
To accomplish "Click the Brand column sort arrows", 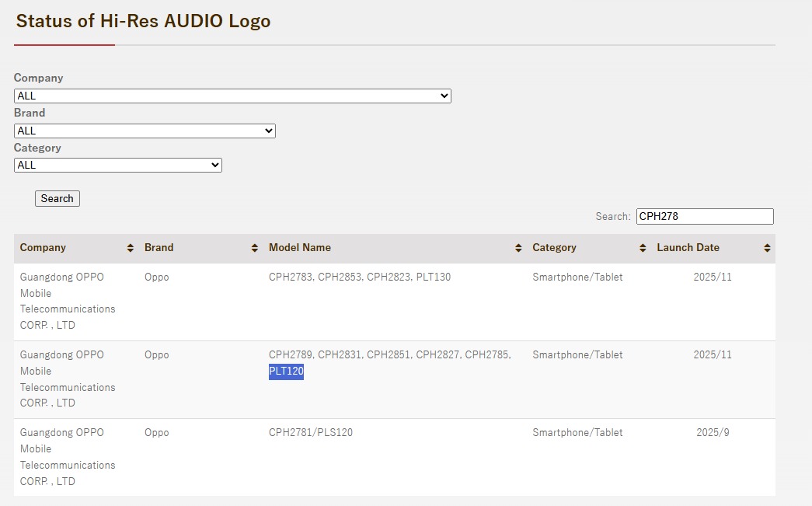I will pyautogui.click(x=254, y=248).
